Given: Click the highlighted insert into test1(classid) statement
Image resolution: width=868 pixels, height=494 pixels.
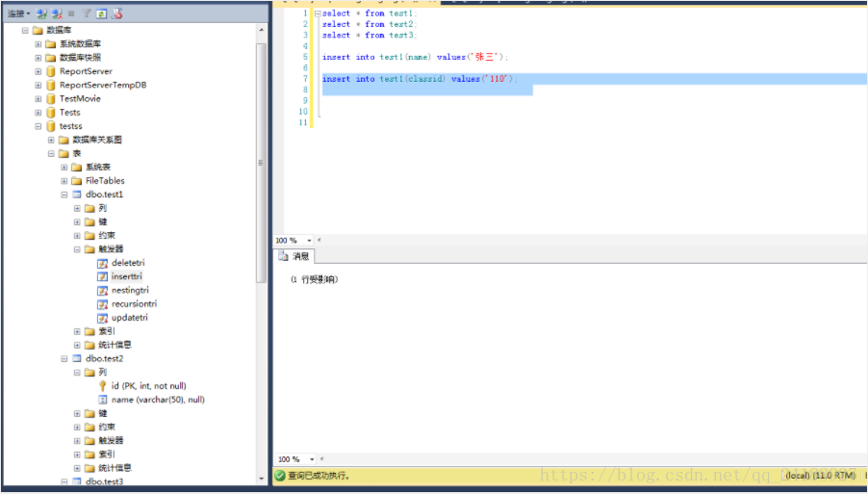Looking at the screenshot, I should (421, 79).
